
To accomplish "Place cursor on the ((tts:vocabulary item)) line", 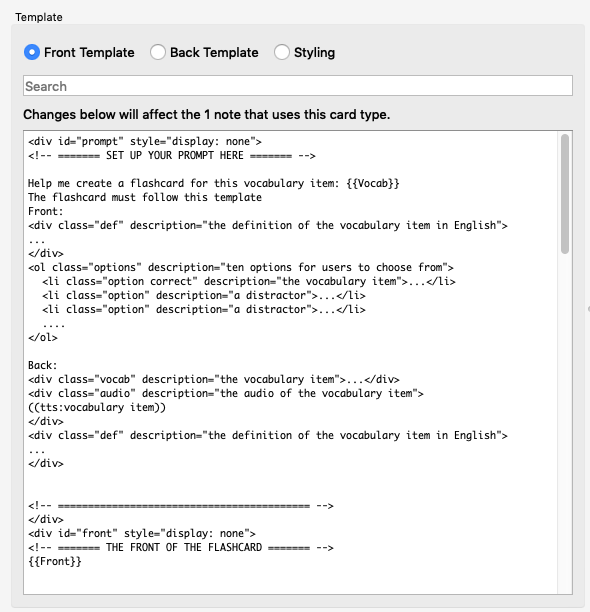I will [97, 407].
